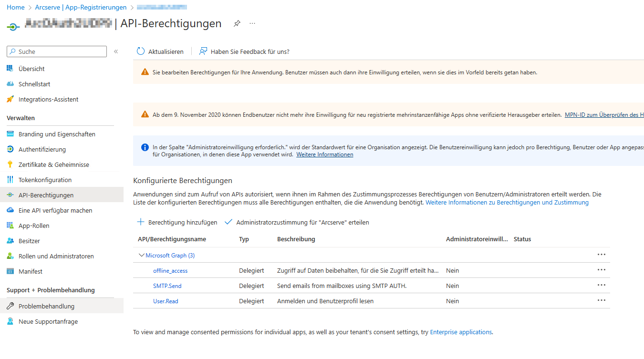The width and height of the screenshot is (644, 359).
Task: Click the Typ column header
Action: 244,239
